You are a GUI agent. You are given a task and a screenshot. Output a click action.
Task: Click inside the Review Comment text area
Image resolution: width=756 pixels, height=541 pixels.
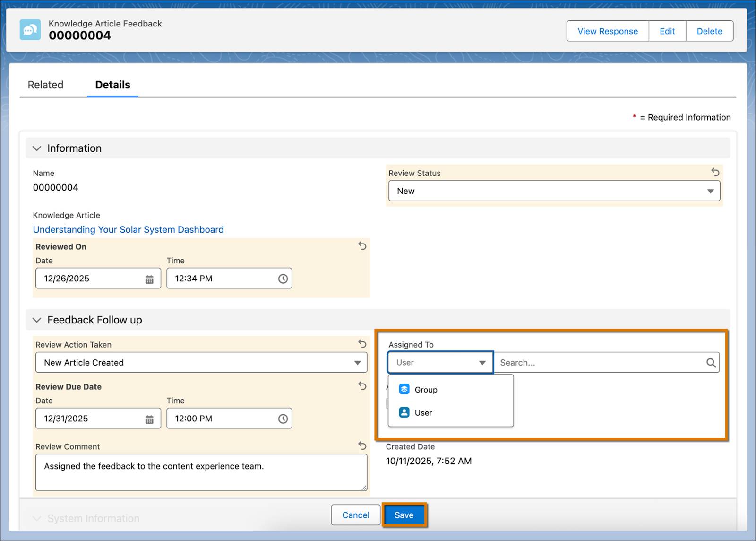pyautogui.click(x=201, y=472)
